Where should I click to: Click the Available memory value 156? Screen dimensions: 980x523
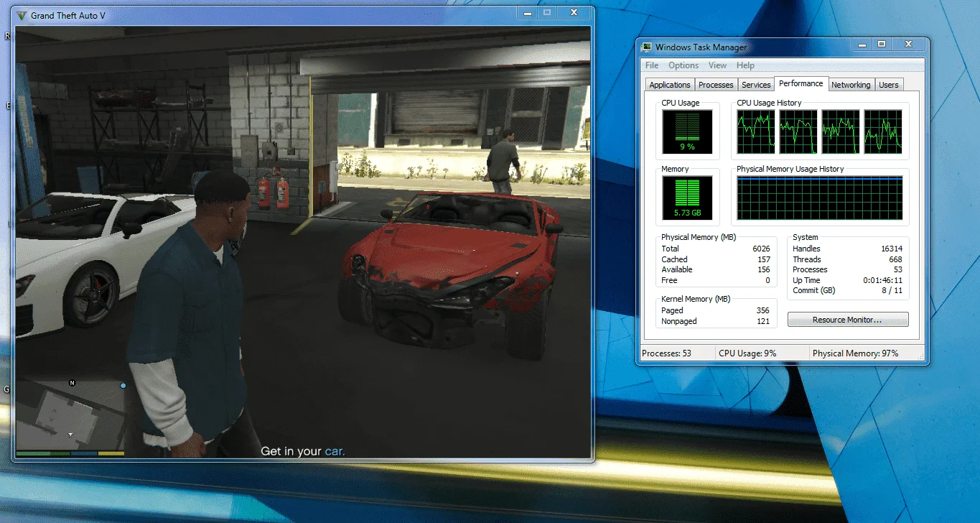[764, 269]
